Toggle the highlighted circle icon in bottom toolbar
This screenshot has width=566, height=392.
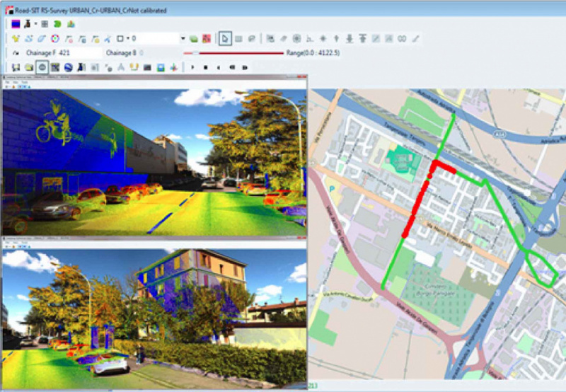pos(42,67)
